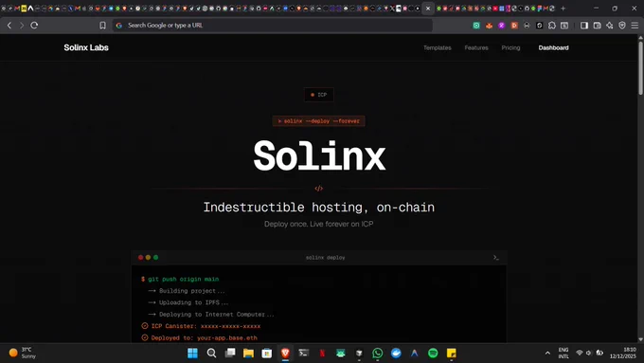
Task: Open Spotify from the taskbar
Action: tap(433, 354)
